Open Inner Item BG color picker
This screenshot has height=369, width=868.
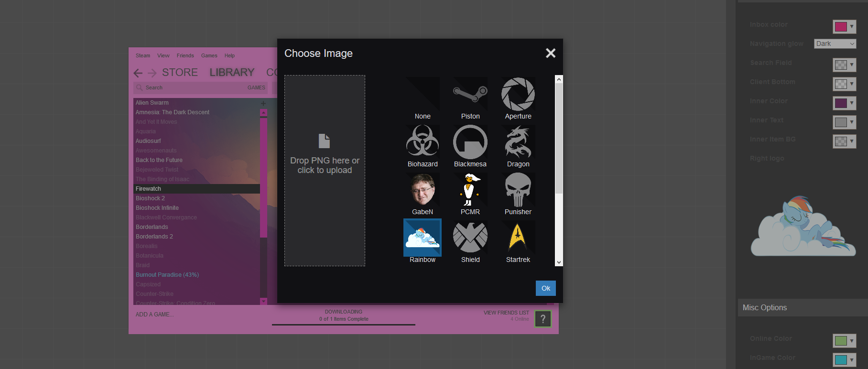point(844,141)
